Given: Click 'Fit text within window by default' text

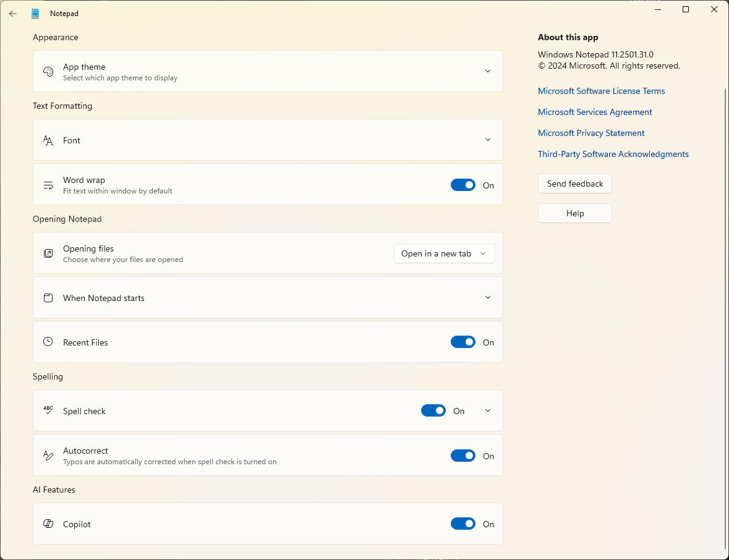Looking at the screenshot, I should tap(117, 191).
